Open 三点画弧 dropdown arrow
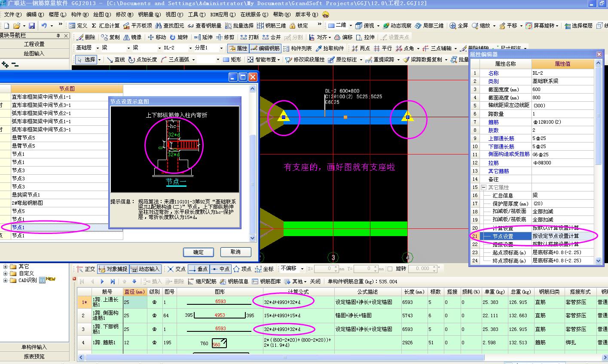Image resolution: width=608 pixels, height=364 pixels. click(193, 60)
